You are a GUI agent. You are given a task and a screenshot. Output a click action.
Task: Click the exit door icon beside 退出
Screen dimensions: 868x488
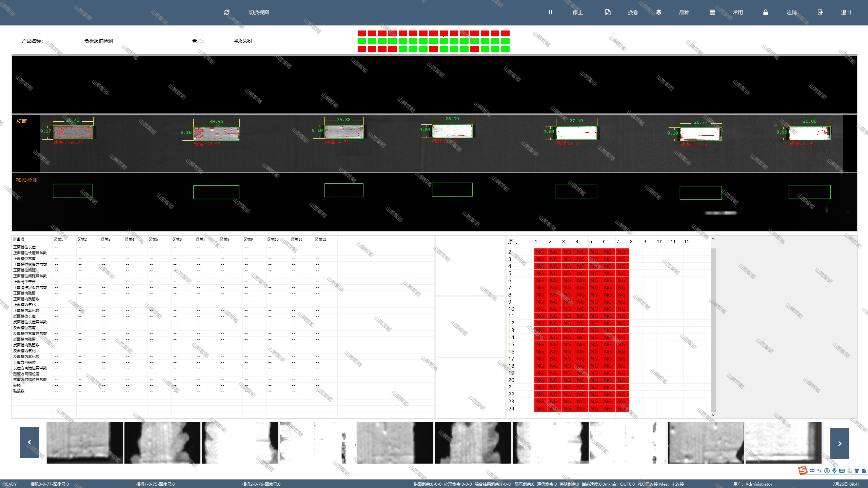coord(820,12)
